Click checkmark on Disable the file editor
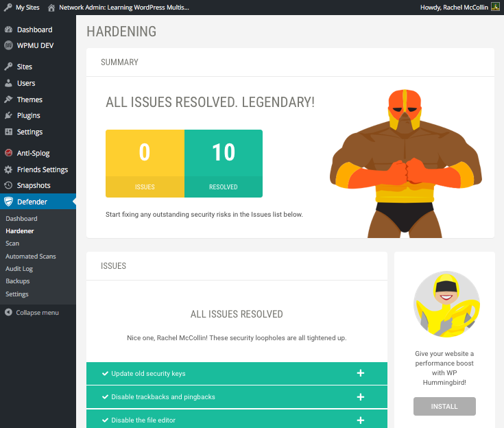The height and width of the screenshot is (428, 504). tap(105, 420)
